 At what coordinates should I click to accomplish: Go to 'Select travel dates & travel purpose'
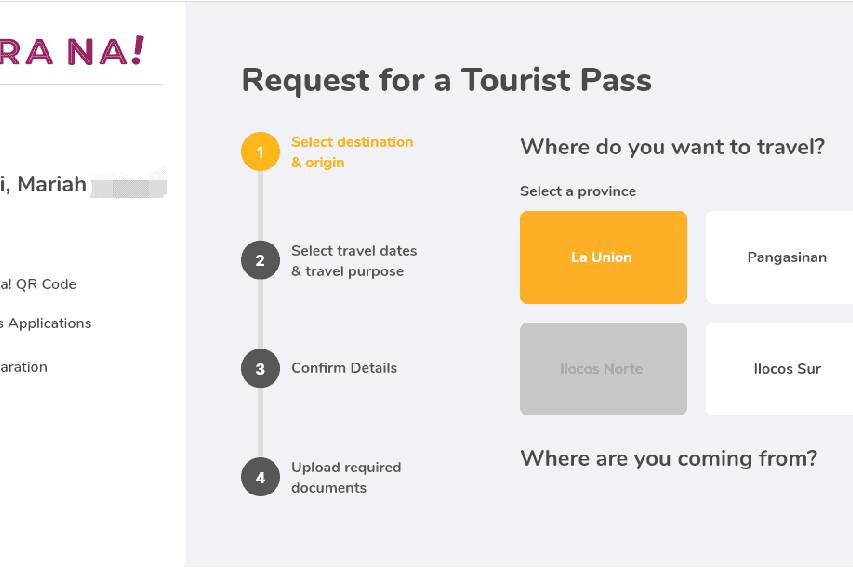pyautogui.click(x=353, y=261)
